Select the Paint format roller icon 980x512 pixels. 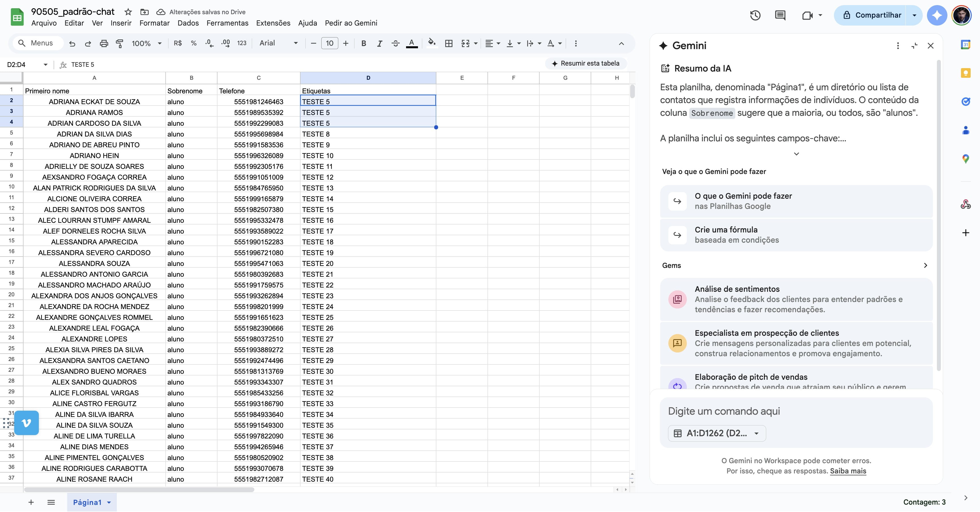click(x=119, y=43)
